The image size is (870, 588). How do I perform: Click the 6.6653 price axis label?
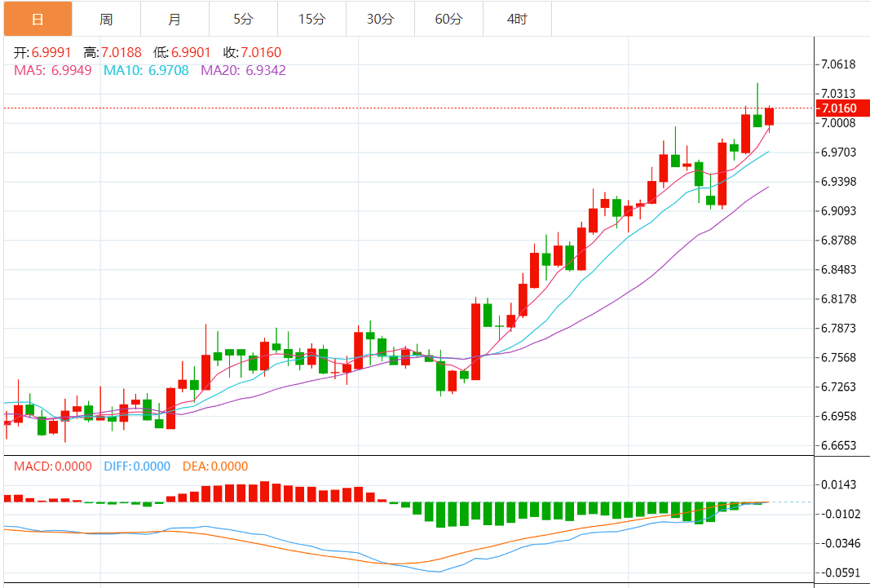pos(838,446)
